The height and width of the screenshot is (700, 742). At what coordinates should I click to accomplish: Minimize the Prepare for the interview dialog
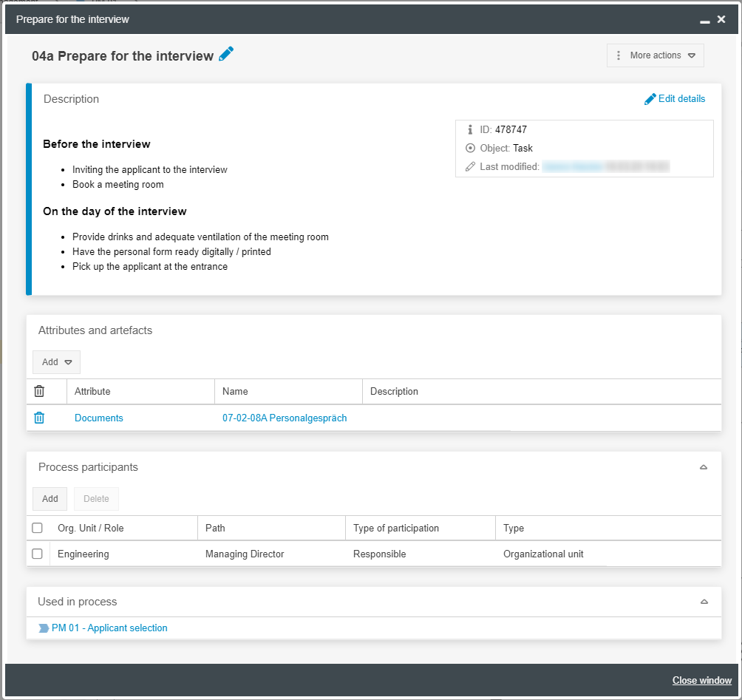[x=704, y=20]
